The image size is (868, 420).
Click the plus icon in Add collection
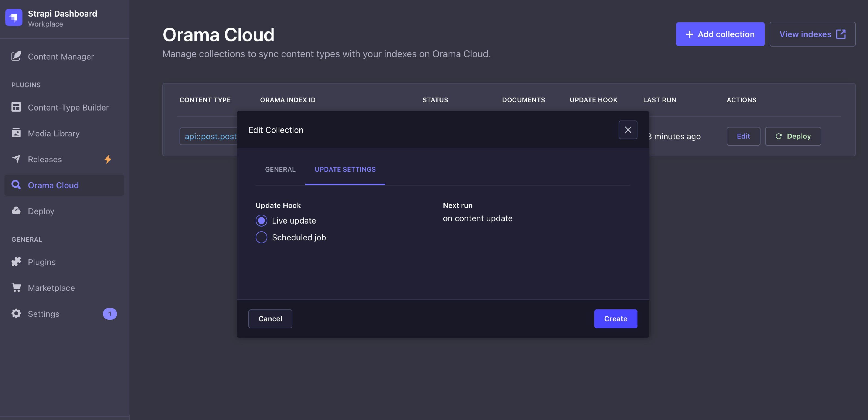pos(690,34)
